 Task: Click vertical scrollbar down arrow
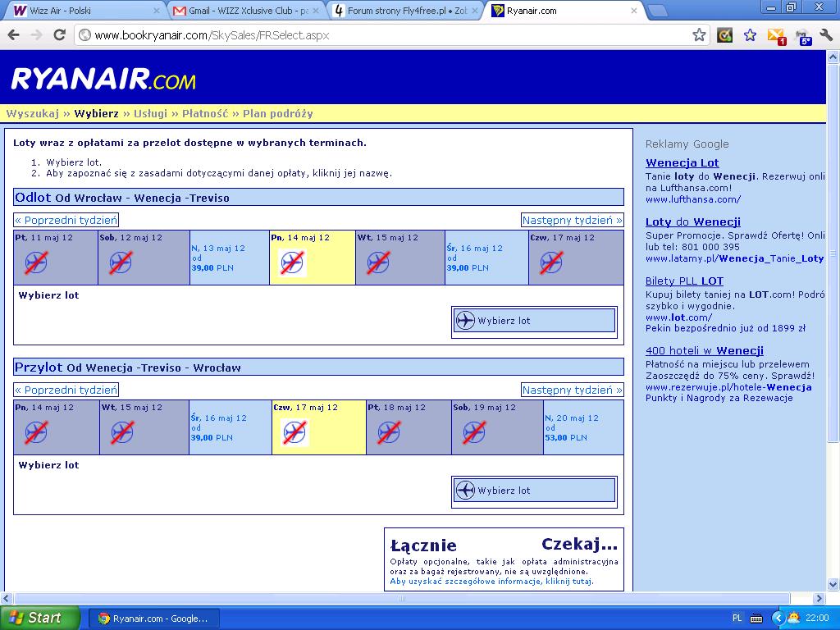coord(833,584)
